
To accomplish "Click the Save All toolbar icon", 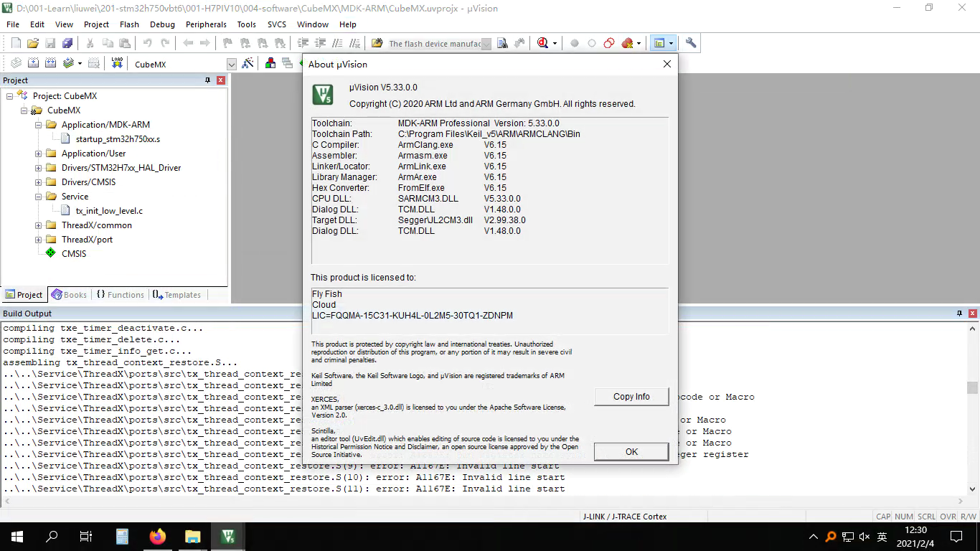I will pos(67,43).
